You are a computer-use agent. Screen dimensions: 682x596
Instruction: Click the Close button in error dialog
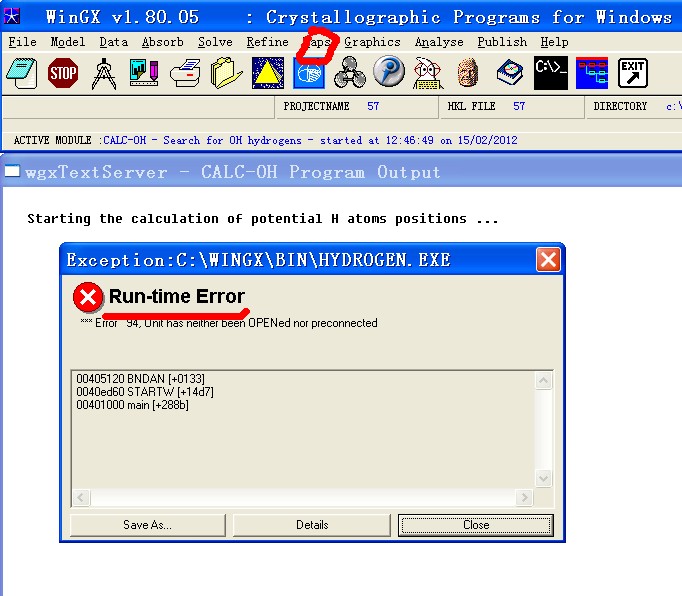point(476,525)
